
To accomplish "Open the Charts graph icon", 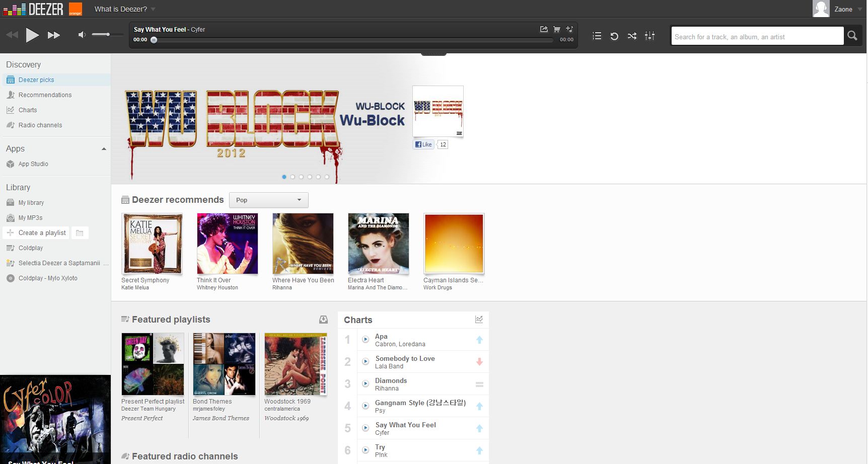I will coord(479,320).
